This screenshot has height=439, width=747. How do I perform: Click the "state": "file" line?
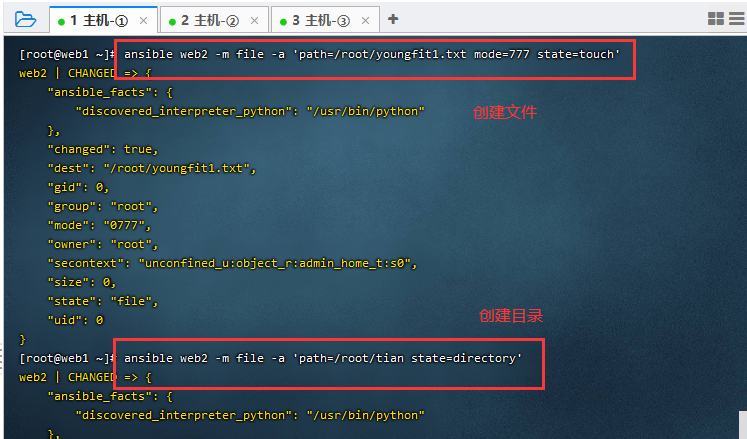click(102, 301)
